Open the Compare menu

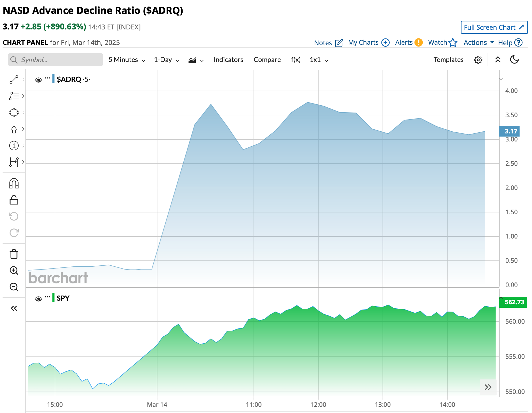tap(267, 60)
